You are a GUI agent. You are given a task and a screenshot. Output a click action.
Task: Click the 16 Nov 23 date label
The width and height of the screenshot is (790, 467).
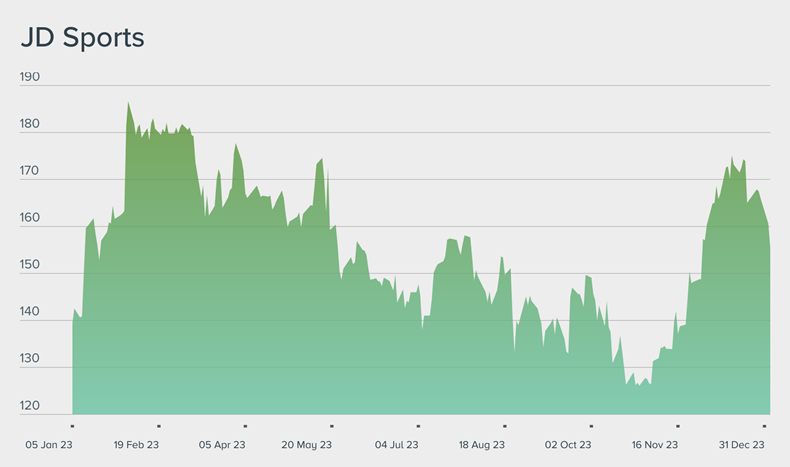[x=655, y=445]
